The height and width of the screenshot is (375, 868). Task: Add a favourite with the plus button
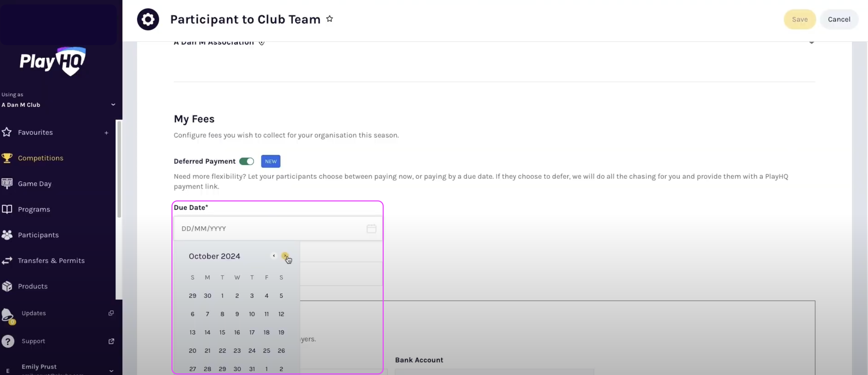coord(106,133)
